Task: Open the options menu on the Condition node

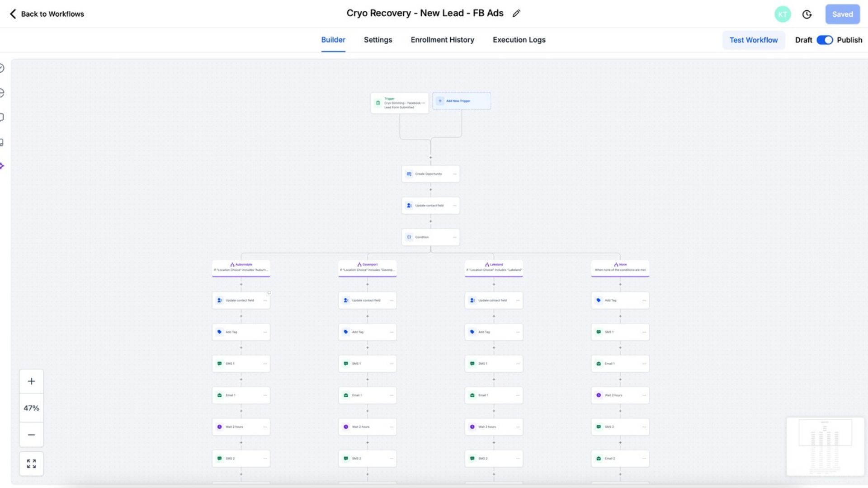Action: (x=454, y=237)
